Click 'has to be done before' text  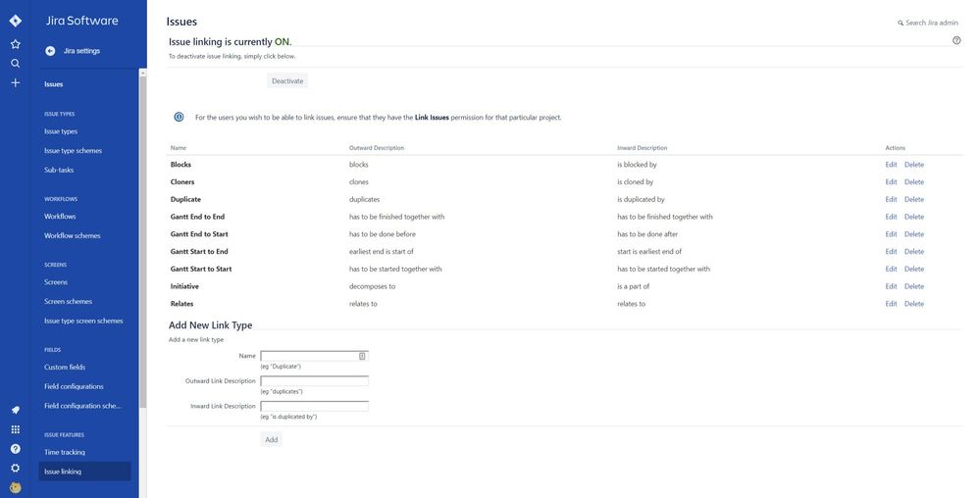(x=382, y=234)
